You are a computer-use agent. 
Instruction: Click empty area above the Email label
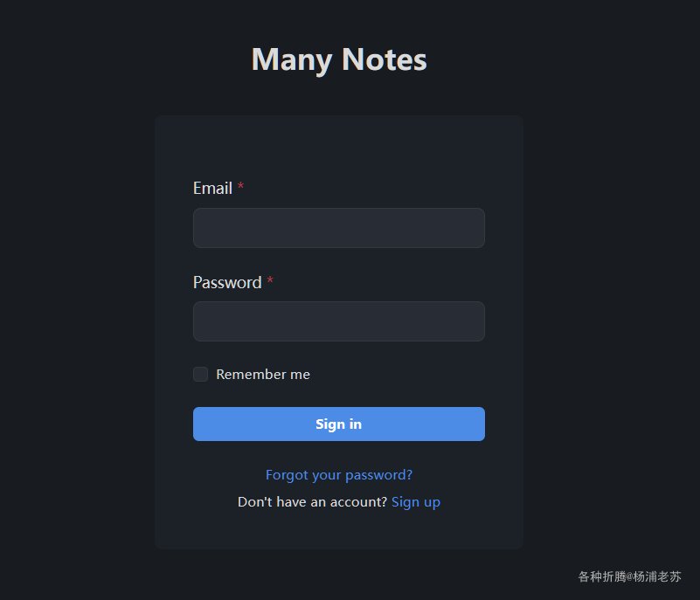click(x=339, y=148)
